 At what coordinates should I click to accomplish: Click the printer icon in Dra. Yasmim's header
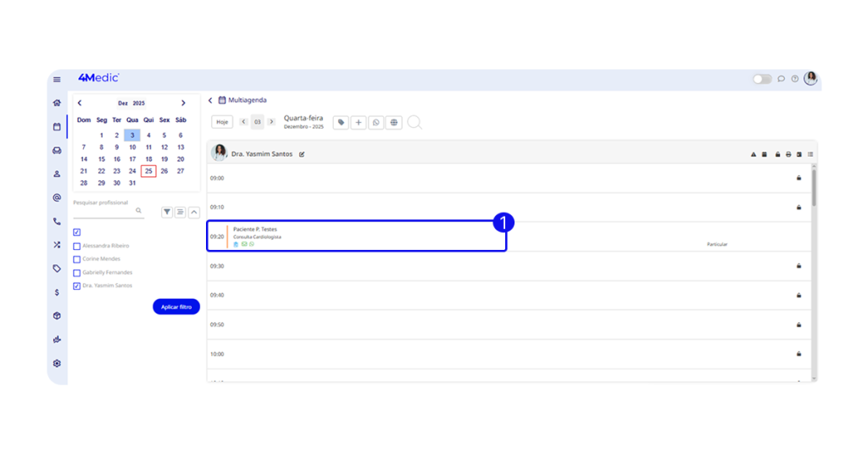tap(788, 154)
